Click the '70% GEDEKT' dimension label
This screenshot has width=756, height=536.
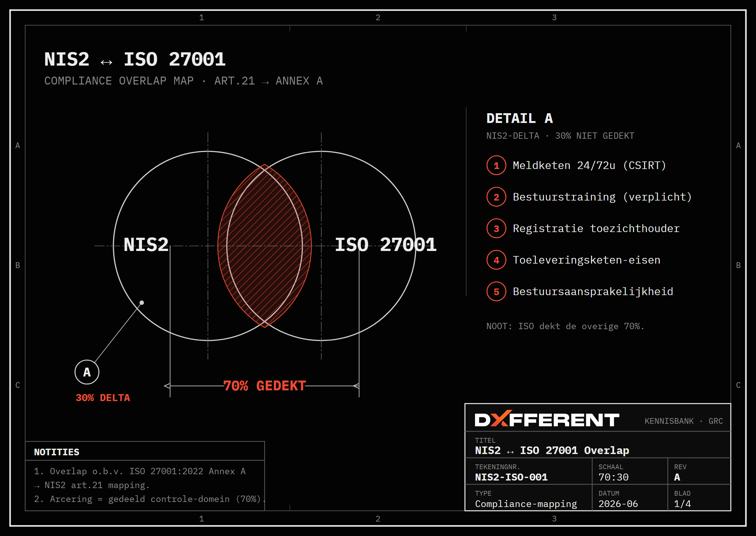coord(264,386)
